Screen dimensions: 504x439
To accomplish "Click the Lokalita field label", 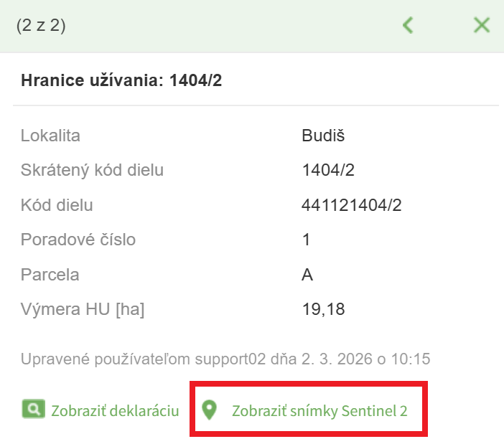I will click(x=50, y=136).
